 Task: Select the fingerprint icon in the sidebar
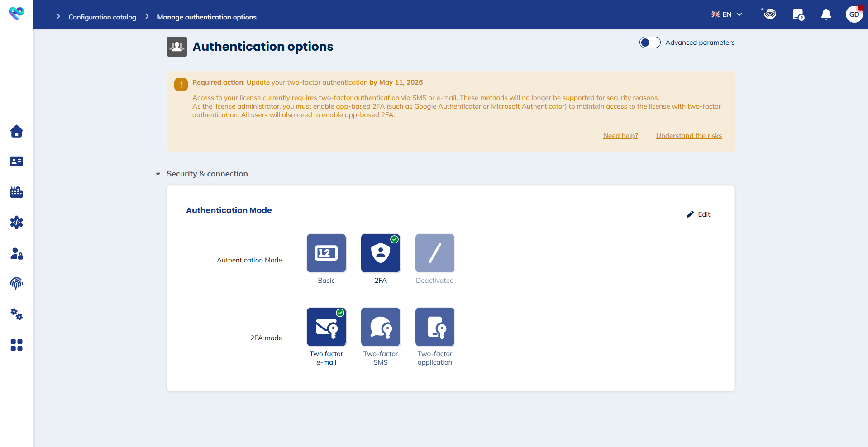[x=16, y=284]
